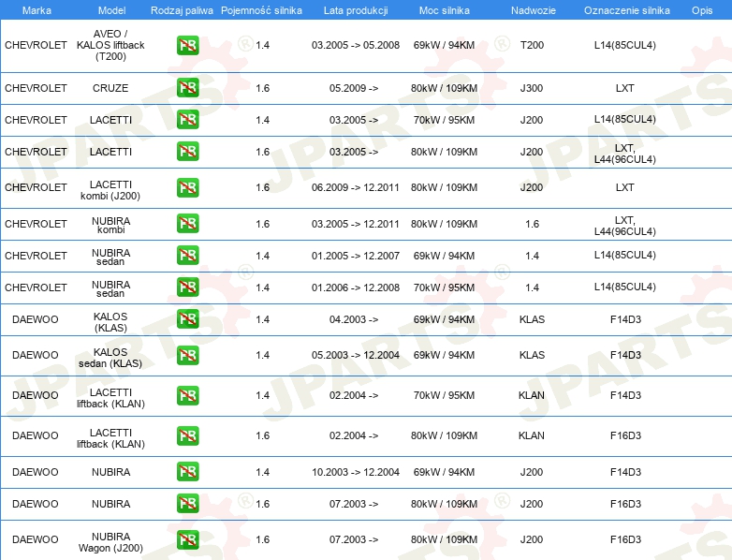Click production dates 05.2003 -> 12.2004
732x560 pixels.
pyautogui.click(x=356, y=355)
